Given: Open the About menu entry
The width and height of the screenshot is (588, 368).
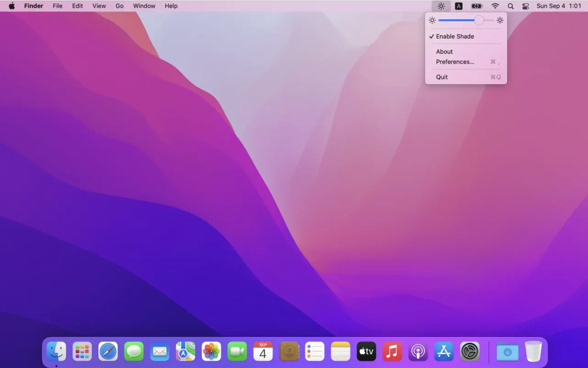Looking at the screenshot, I should coord(444,52).
